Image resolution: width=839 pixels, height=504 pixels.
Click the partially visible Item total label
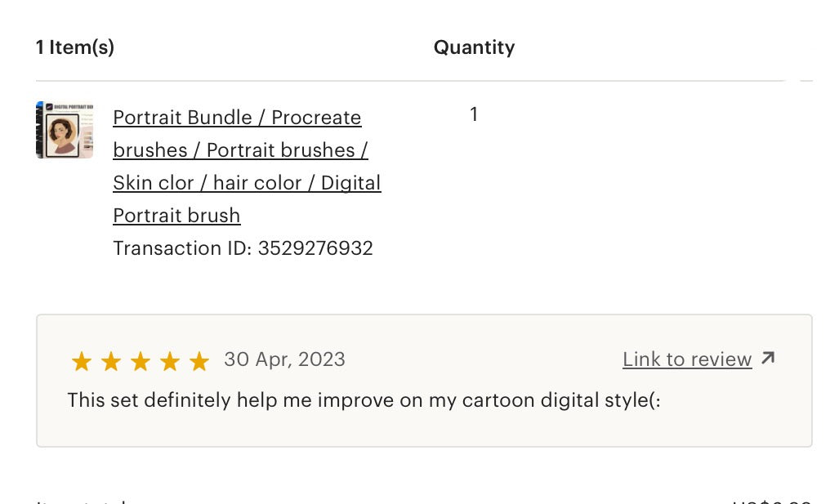pos(80,502)
